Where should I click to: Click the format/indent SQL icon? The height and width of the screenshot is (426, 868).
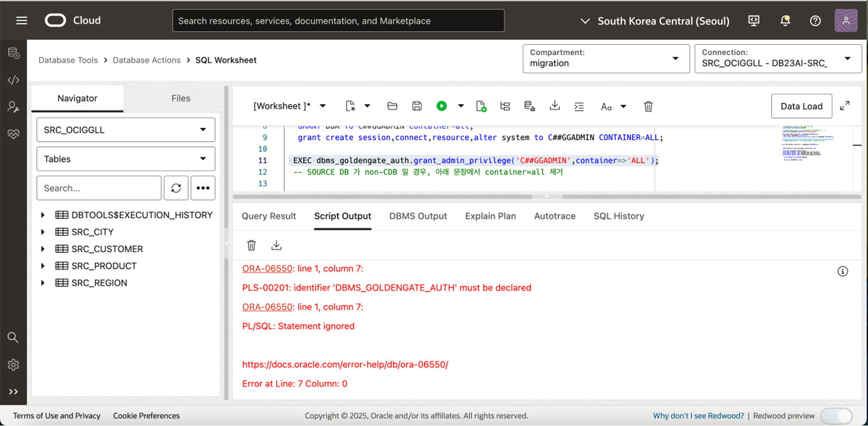[x=579, y=106]
